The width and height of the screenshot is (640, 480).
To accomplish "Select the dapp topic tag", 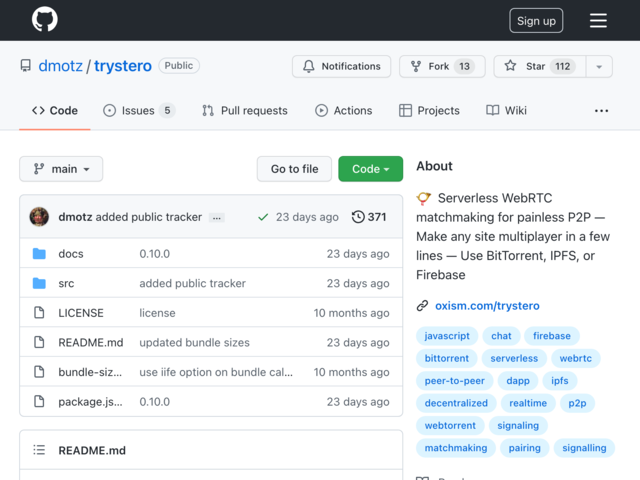I will 518,381.
